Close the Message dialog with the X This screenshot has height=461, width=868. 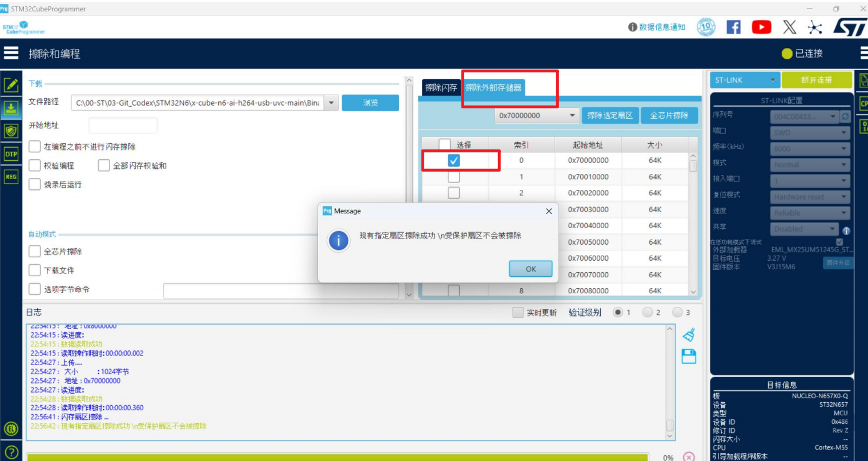click(549, 211)
